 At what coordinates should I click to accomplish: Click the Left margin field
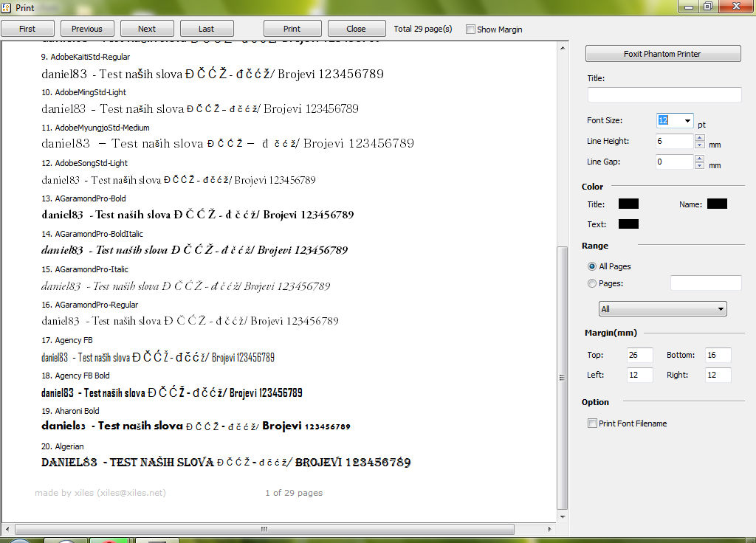[640, 375]
